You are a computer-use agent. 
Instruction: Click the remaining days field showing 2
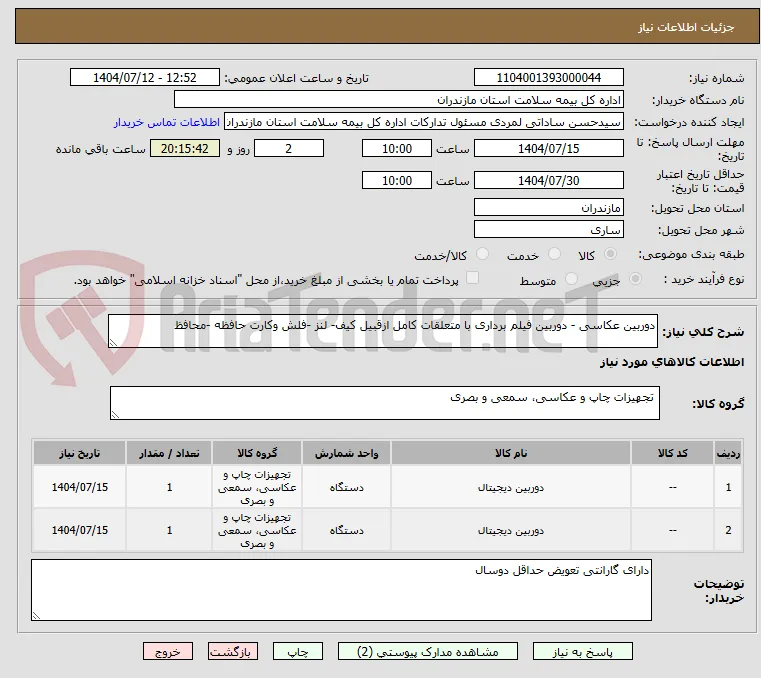click(x=289, y=148)
